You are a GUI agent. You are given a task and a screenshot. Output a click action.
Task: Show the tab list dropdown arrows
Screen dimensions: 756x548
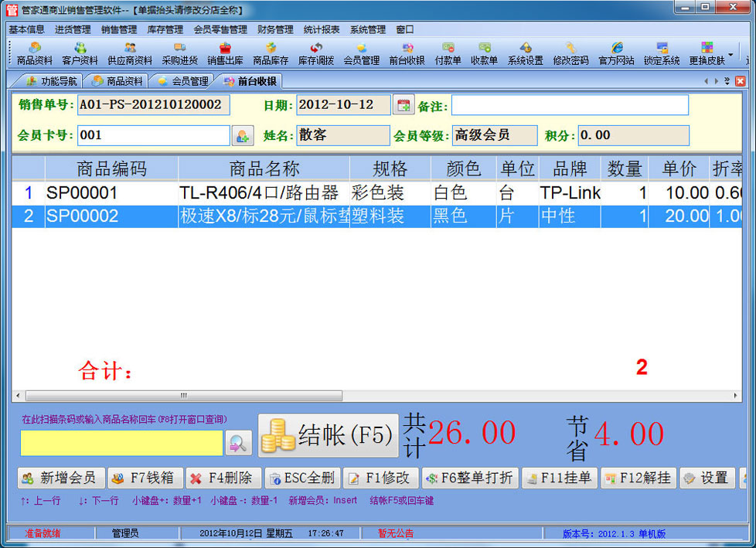[727, 81]
